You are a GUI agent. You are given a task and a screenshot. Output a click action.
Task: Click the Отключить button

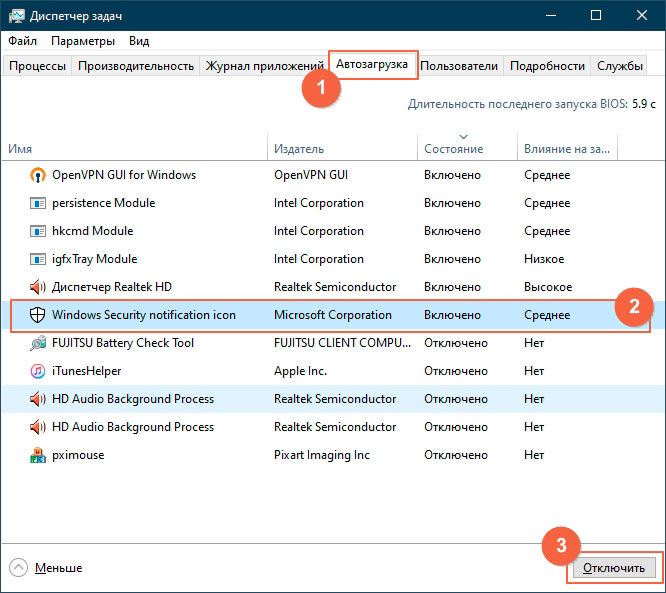tap(614, 568)
